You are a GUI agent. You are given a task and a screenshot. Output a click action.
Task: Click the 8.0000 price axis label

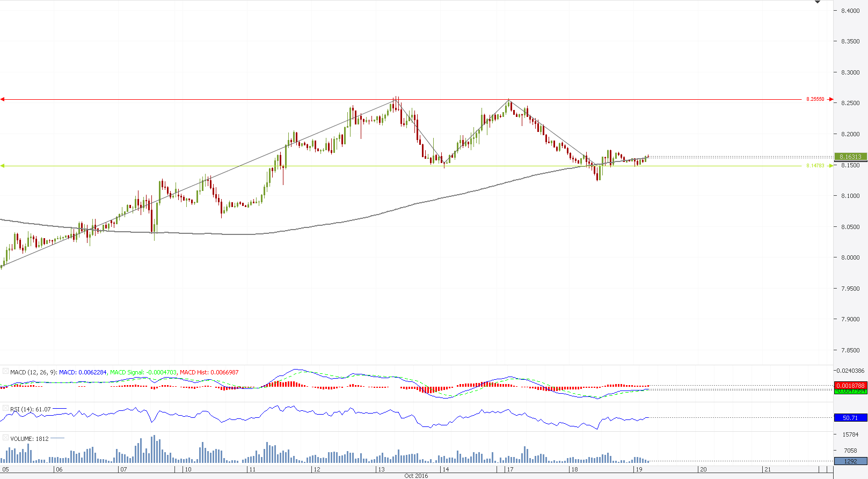coord(850,257)
